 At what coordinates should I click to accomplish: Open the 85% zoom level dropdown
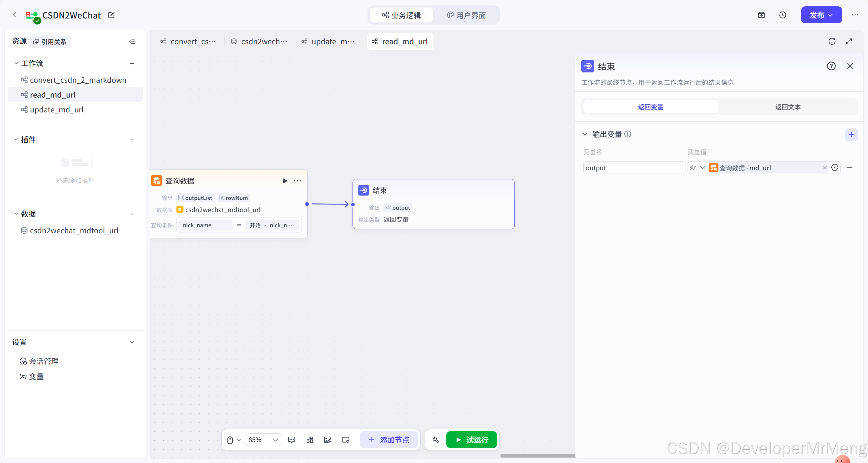[263, 440]
